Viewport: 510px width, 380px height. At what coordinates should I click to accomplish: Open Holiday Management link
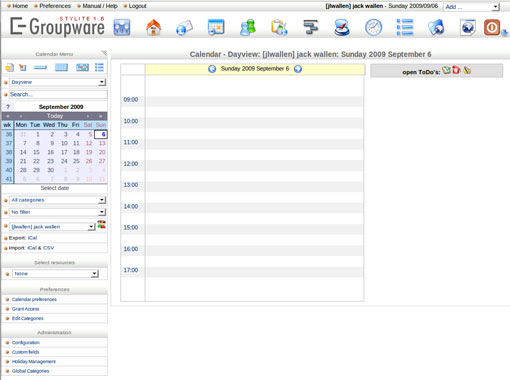click(34, 361)
